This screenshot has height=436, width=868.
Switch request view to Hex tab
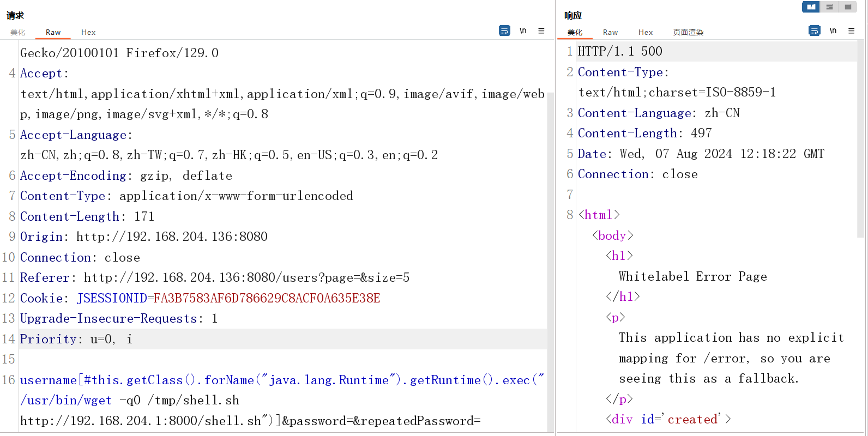[x=88, y=33]
